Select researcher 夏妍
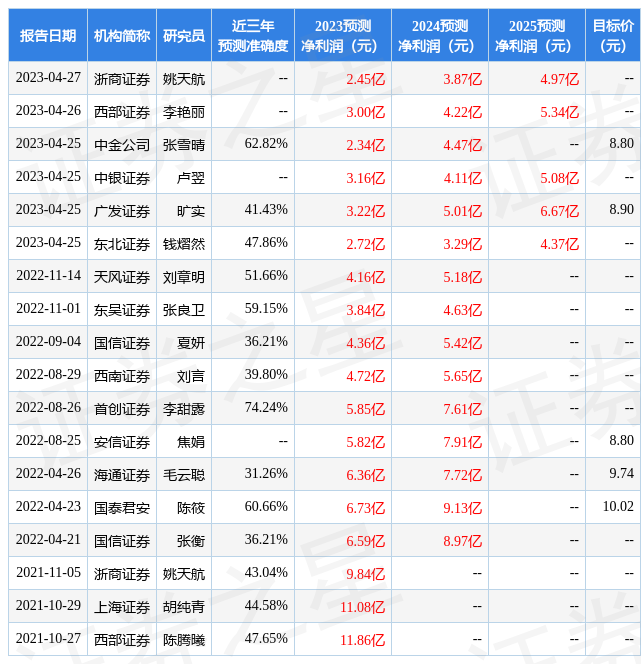 pyautogui.click(x=191, y=343)
